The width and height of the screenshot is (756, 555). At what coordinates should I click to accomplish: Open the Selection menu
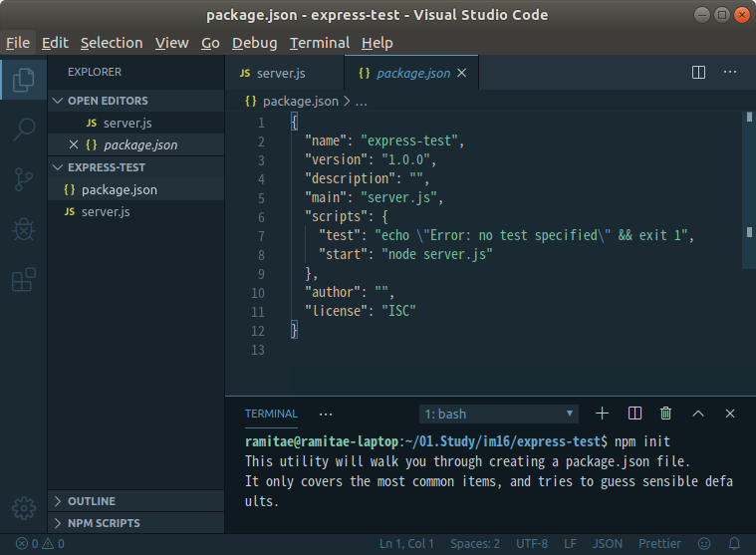coord(112,43)
